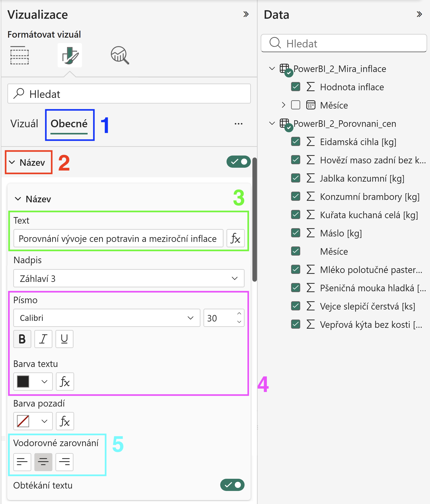Screen dimensions: 430x504
Task: Switch to the Obecné tab
Action: point(69,124)
